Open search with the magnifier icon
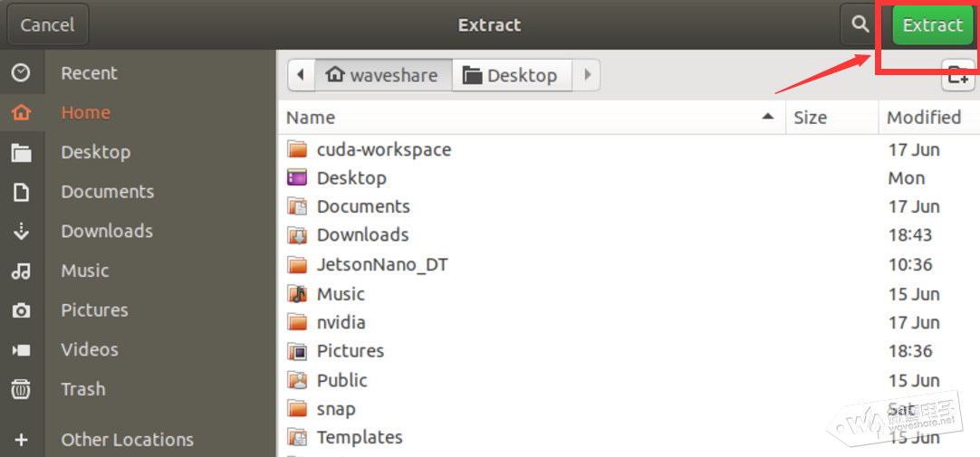This screenshot has width=980, height=457. 860,25
